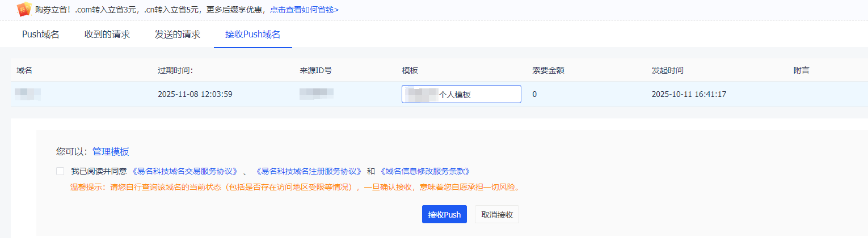
Task: Open the 收到的请求 tab
Action: pyautogui.click(x=107, y=34)
